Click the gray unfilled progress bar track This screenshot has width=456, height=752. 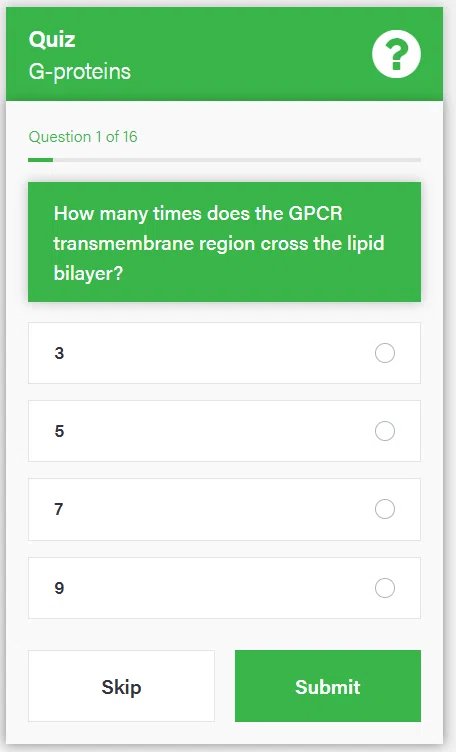237,160
